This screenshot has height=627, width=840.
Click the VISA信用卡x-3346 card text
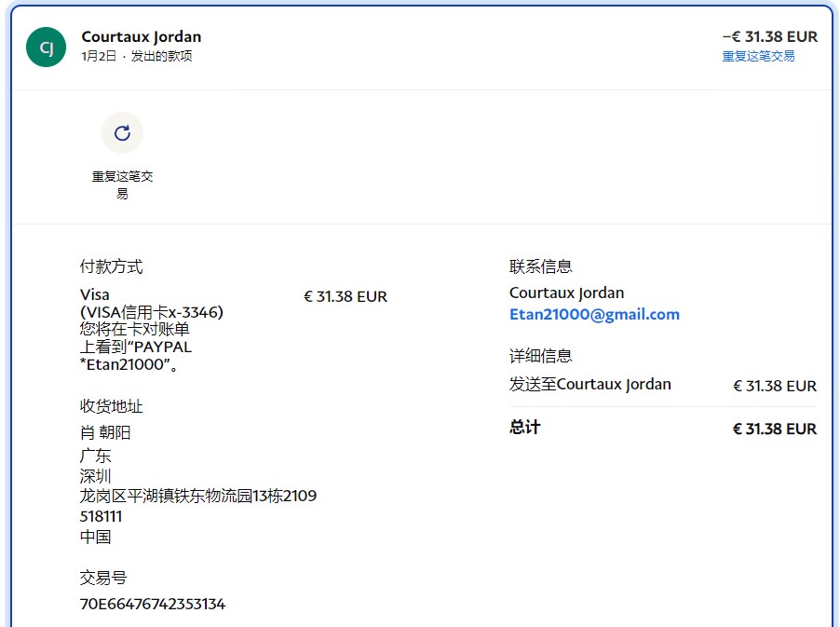tap(152, 312)
